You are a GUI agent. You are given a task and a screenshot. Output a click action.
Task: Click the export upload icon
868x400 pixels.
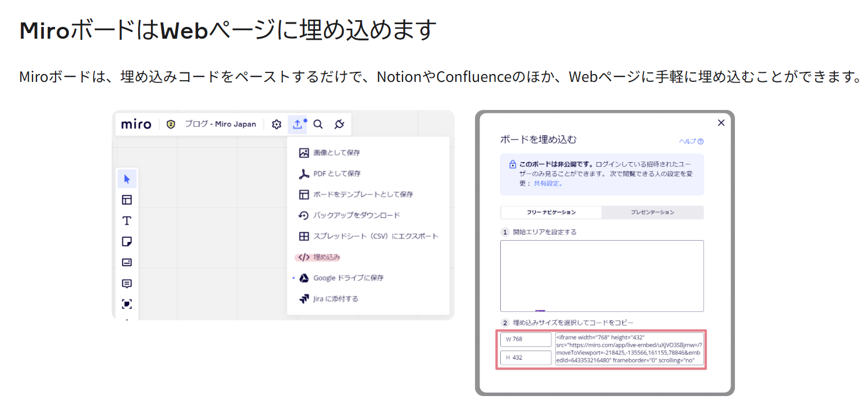click(298, 125)
